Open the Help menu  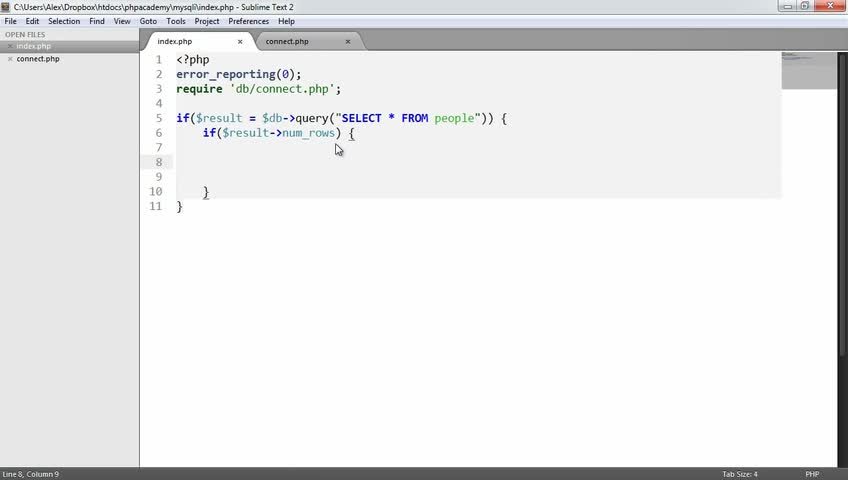[286, 21]
